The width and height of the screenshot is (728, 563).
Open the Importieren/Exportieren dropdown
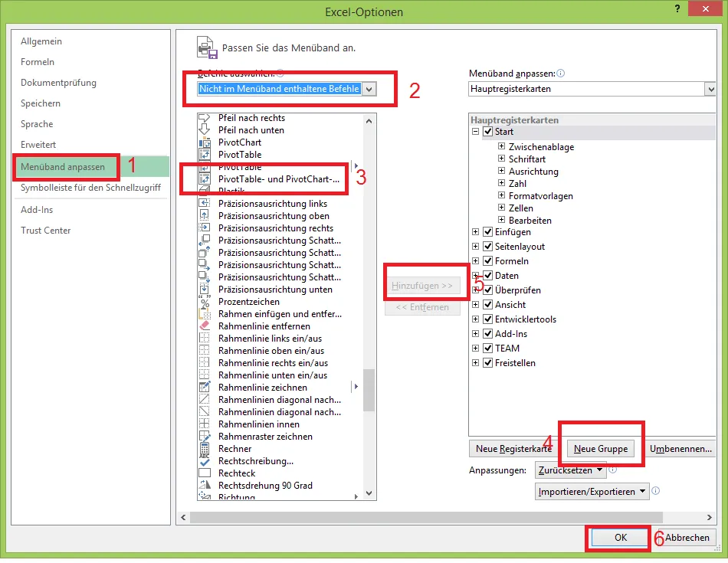[x=592, y=492]
